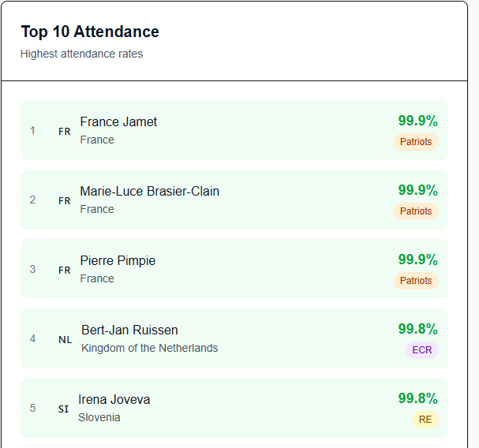Select the Patriots badge for France Jamet
The width and height of the screenshot is (479, 448).
416,142
